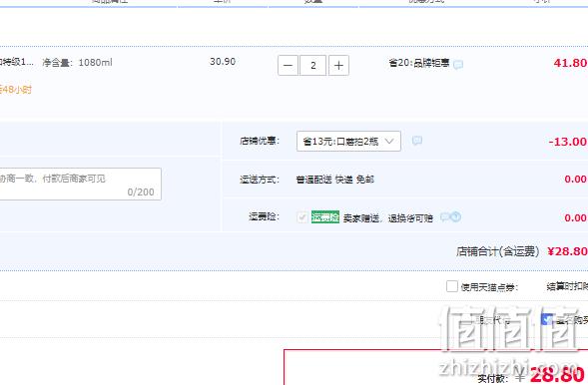Image resolution: width=588 pixels, height=385 pixels.
Task: Select the 41.80 subtotal price
Action: point(570,63)
